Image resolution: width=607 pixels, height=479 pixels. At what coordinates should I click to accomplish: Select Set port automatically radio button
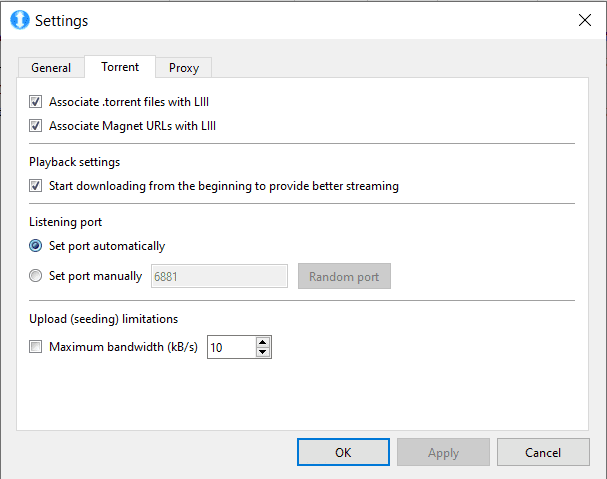(36, 246)
